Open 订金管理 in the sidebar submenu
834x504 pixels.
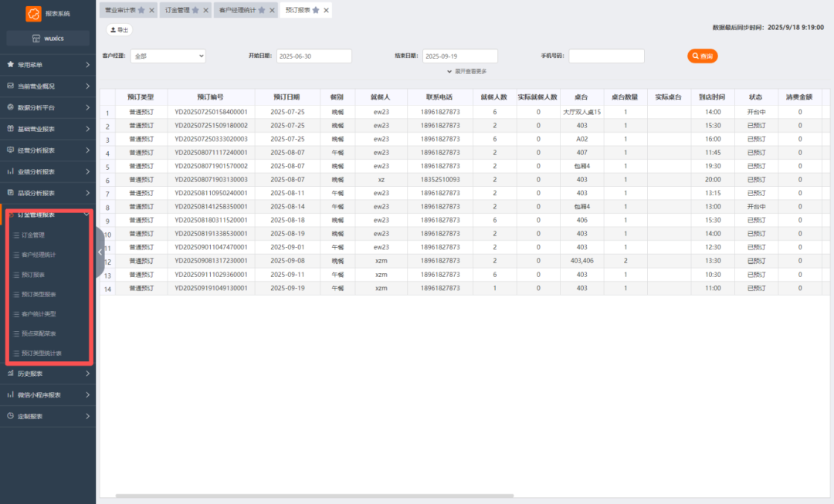point(33,235)
